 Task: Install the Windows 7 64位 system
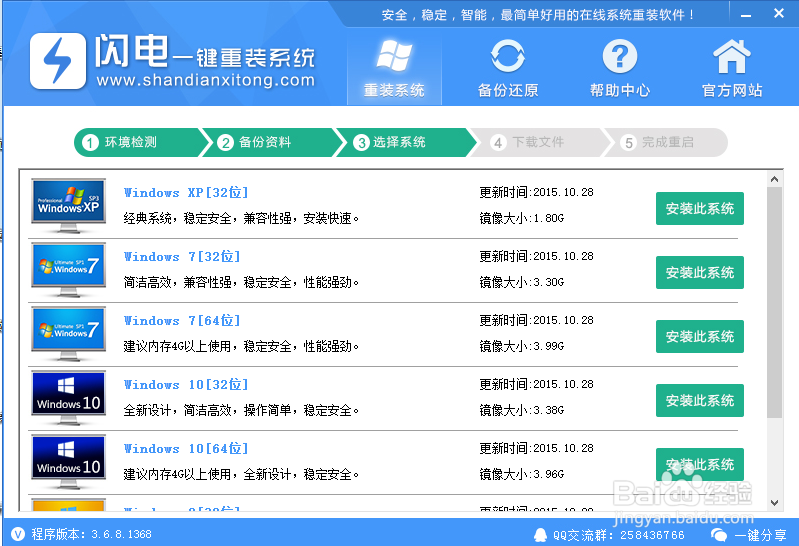tap(700, 336)
